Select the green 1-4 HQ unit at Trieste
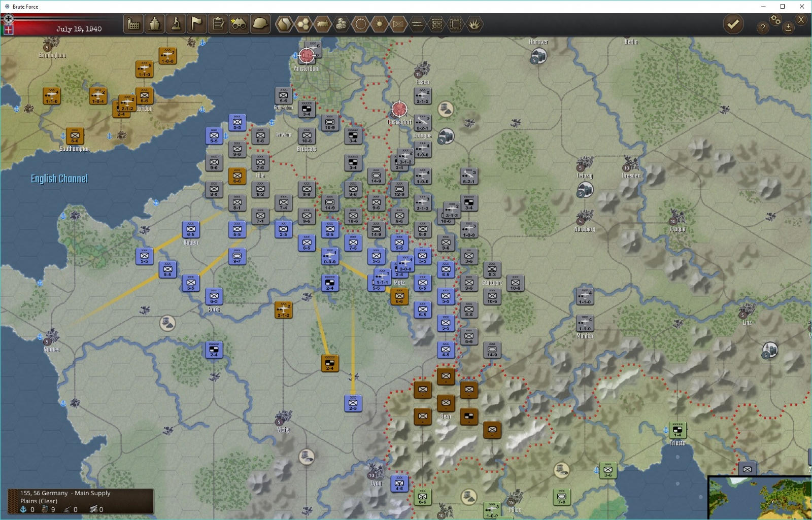Viewport: 812px width, 520px height. click(x=678, y=430)
